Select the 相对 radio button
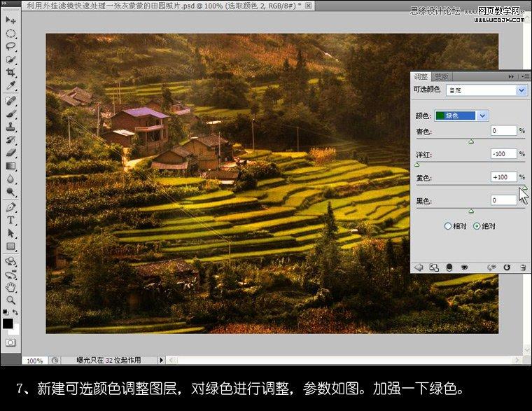Image resolution: width=532 pixels, height=411 pixels. [x=448, y=226]
